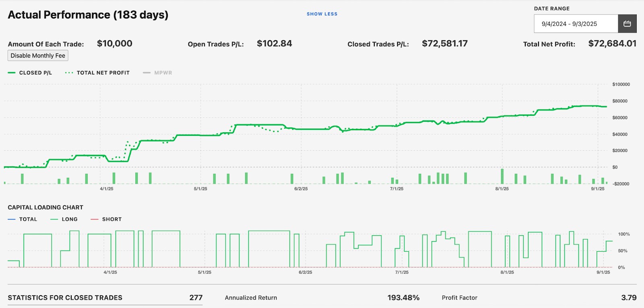Click the dotted line icon beside TOTAL NET PROFIT
The height and width of the screenshot is (308, 644).
(69, 73)
